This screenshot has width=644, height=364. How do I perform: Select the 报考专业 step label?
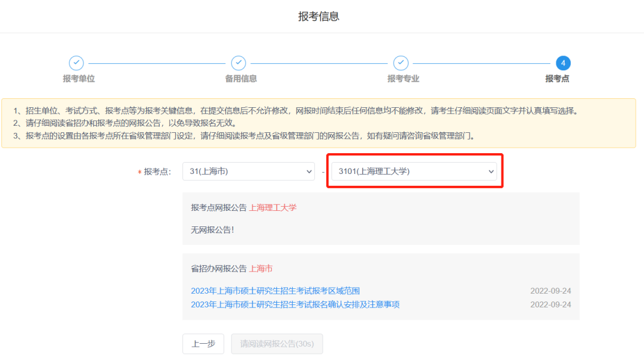403,79
